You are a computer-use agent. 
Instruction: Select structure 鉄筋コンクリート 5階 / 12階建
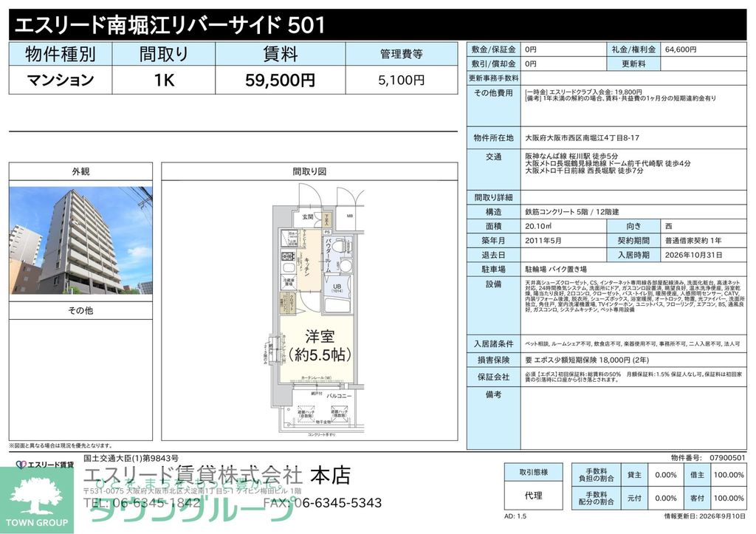(572, 212)
